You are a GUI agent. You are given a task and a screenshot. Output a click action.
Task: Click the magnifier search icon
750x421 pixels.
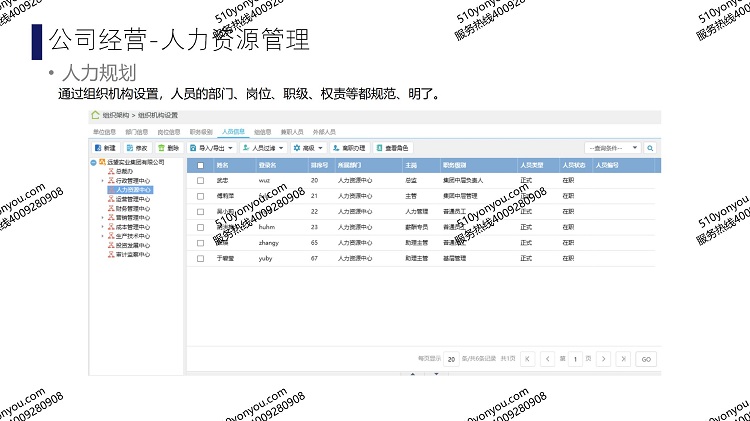pyautogui.click(x=649, y=147)
